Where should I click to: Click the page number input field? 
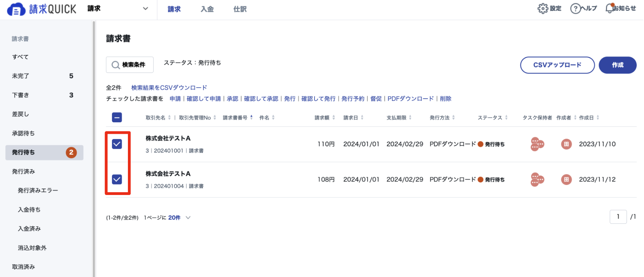tap(618, 217)
